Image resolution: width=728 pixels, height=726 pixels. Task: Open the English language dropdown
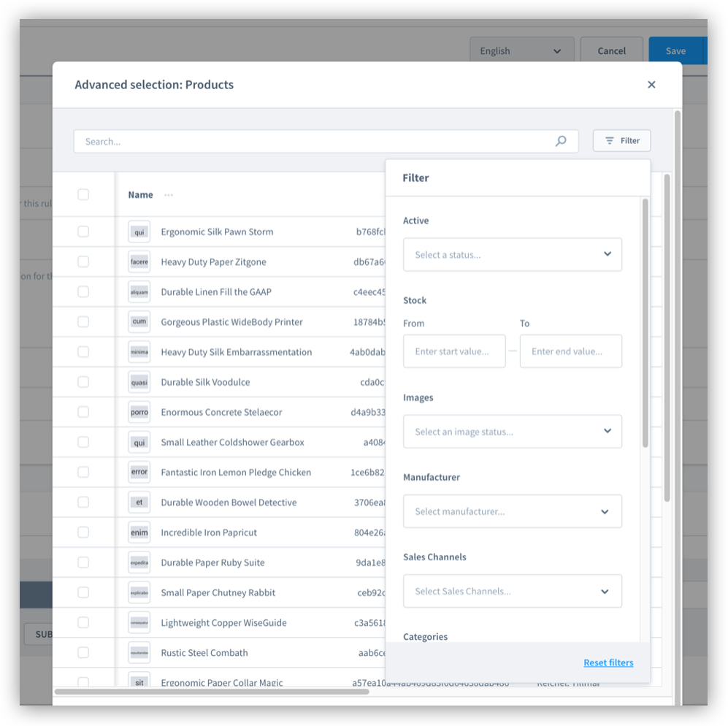(522, 50)
